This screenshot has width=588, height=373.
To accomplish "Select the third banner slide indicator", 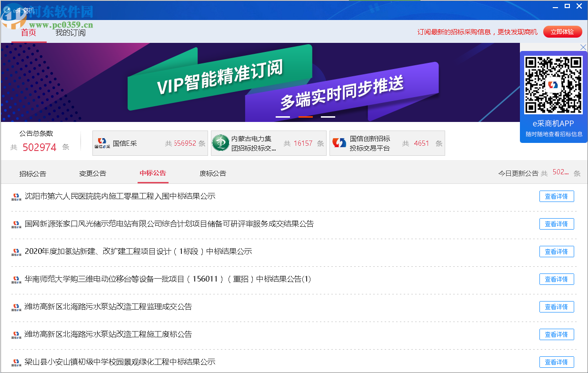I will 328,117.
